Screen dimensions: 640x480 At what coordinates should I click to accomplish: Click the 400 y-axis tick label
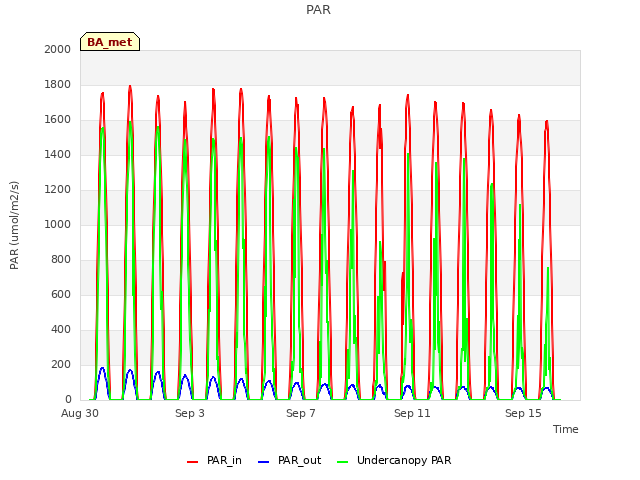click(x=61, y=329)
